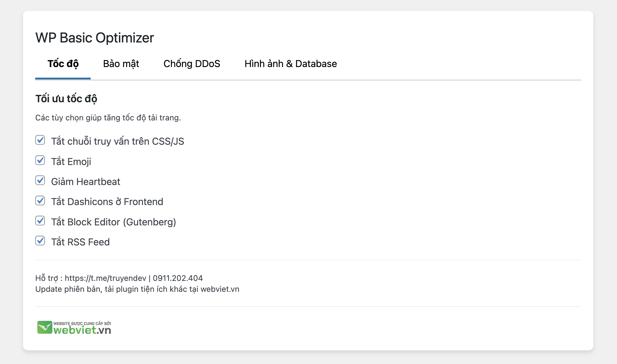Uncheck the Tắt chuỗi truy vấn CSS/JS checkbox
This screenshot has width=617, height=364.
40,140
